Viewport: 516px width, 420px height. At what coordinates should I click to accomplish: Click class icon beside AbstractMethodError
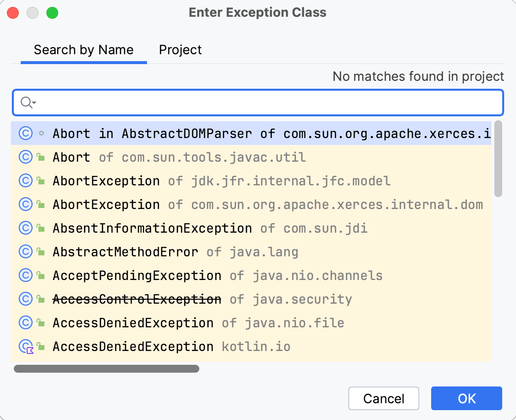(x=26, y=251)
